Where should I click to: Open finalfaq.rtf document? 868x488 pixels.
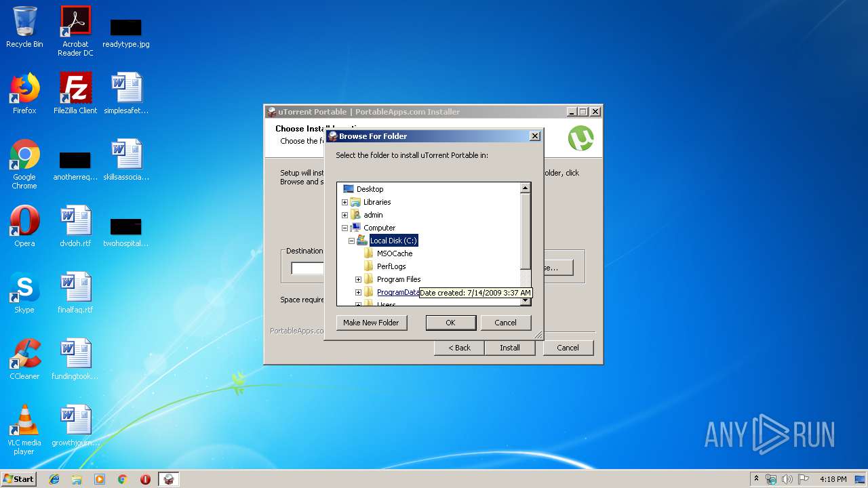(x=75, y=293)
